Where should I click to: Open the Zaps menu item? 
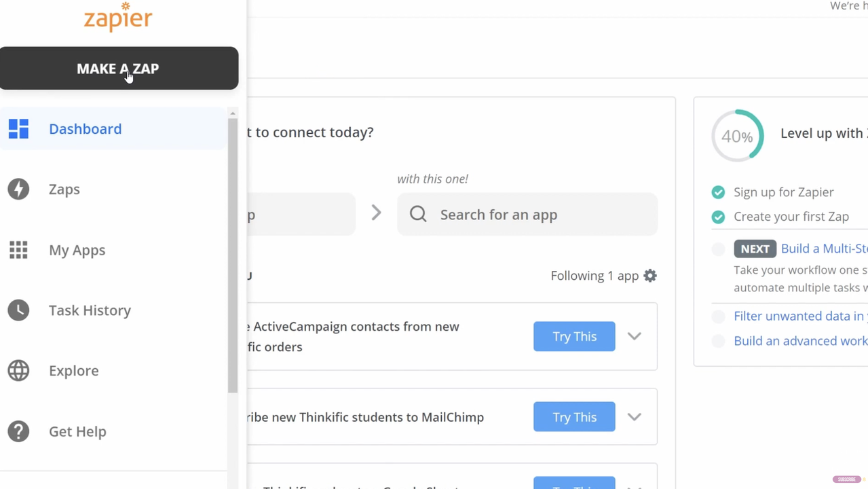coord(64,189)
